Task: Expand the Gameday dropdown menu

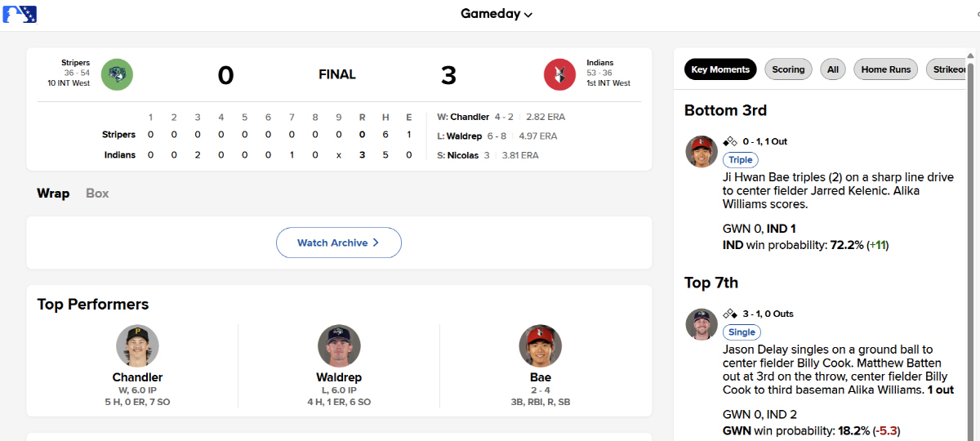Action: 497,14
